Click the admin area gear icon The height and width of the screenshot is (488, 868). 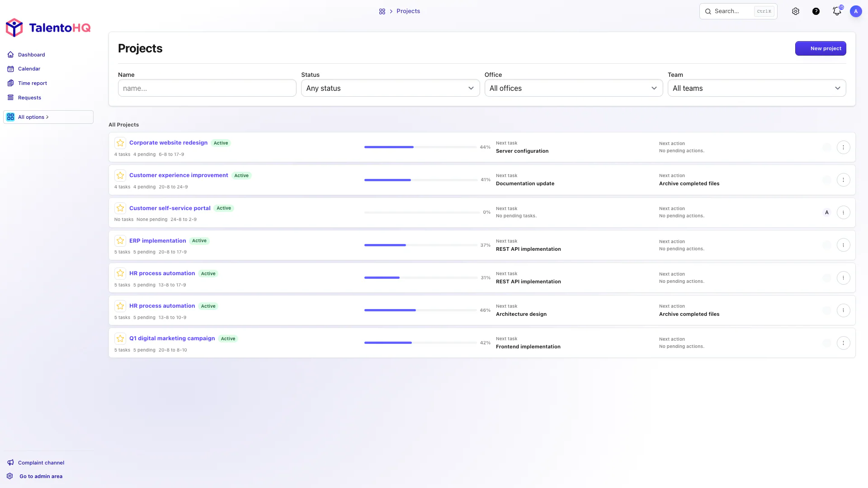(x=10, y=476)
